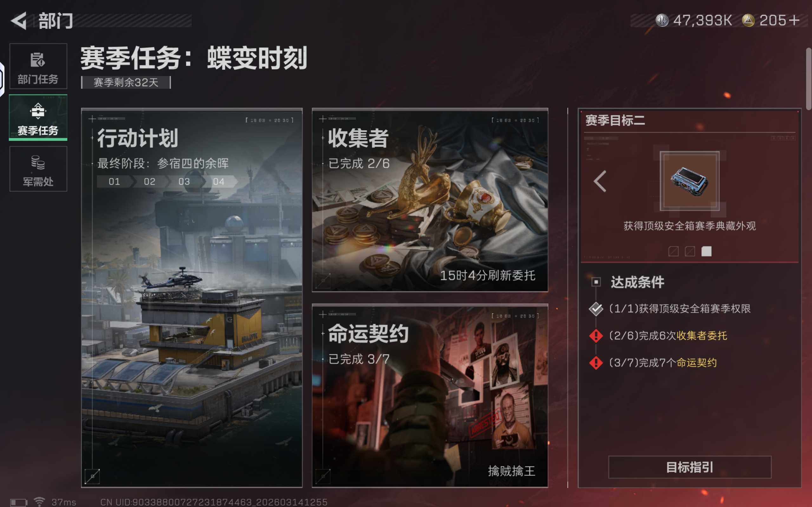Click the 收集者委托 yellow link
The height and width of the screenshot is (507, 812).
702,336
